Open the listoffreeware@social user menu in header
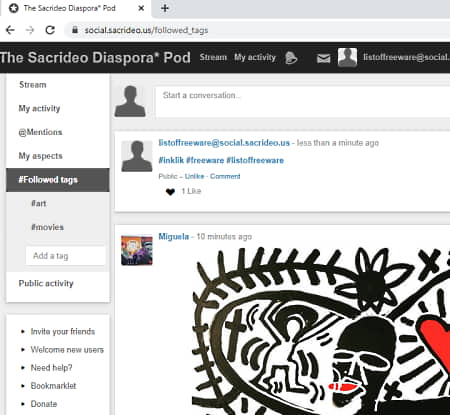Screen dimensions: 450x415 click(406, 57)
